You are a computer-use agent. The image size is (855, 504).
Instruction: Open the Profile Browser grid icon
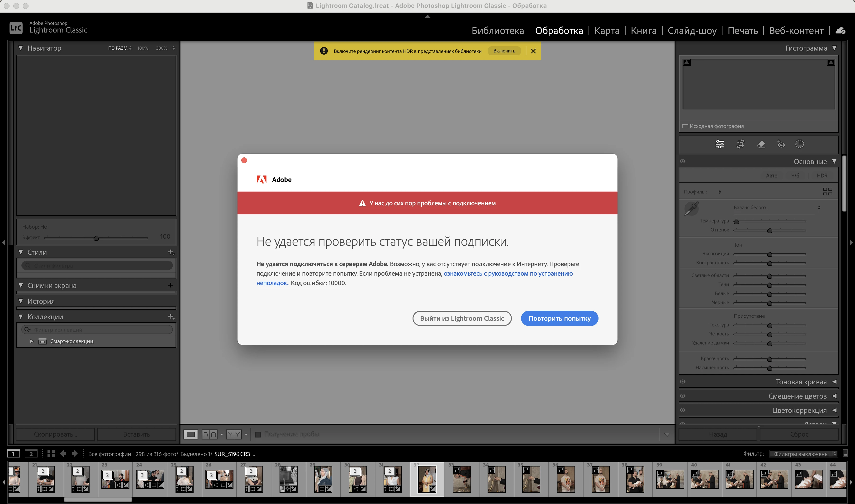[x=827, y=192]
